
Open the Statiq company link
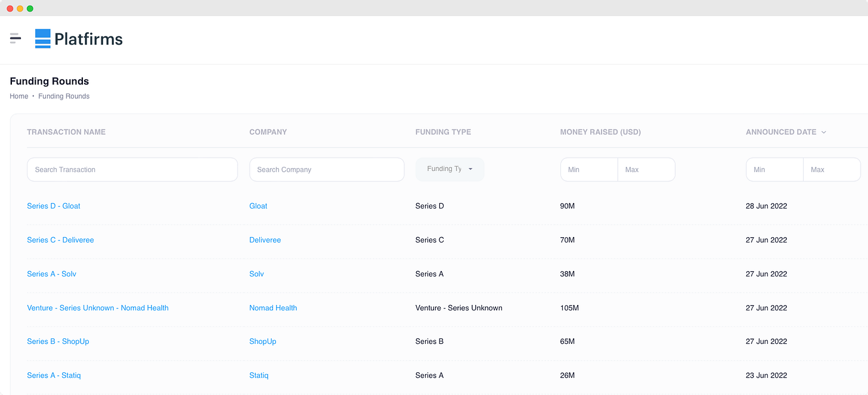259,375
